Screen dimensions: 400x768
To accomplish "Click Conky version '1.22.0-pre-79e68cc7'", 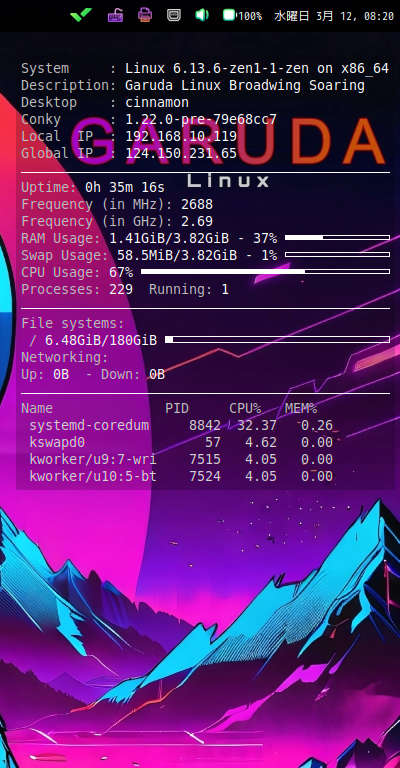I will pyautogui.click(x=201, y=119).
